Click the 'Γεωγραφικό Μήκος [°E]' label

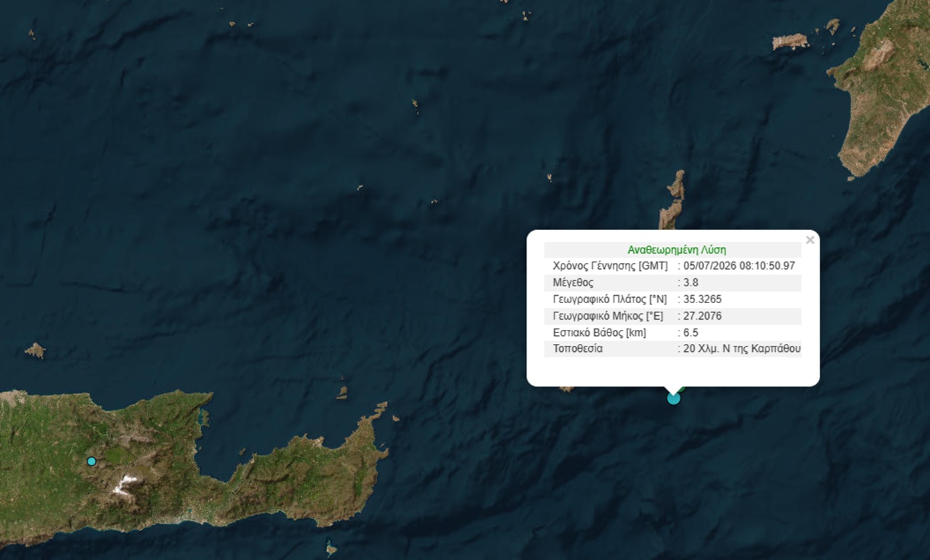[x=608, y=316]
